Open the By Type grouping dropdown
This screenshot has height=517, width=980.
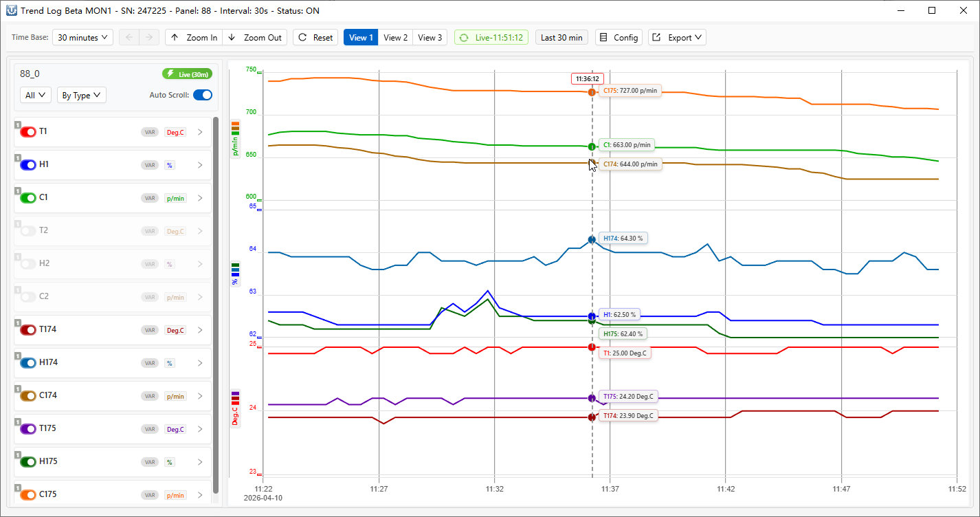[81, 96]
